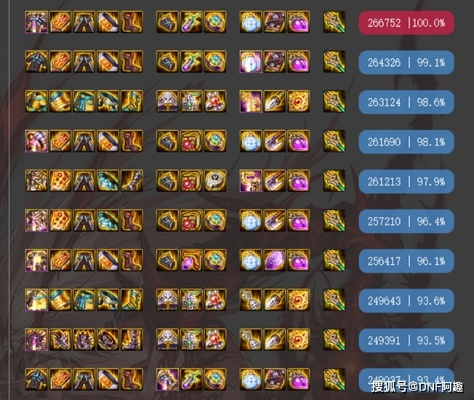Select the orange sun medallion icon in the 93.6% row
This screenshot has width=474, height=400.
tap(299, 300)
